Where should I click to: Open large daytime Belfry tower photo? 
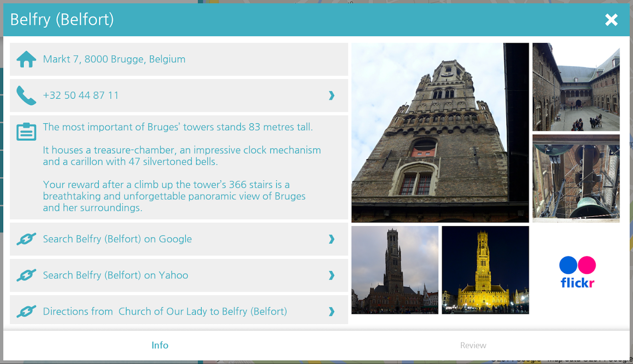point(440,132)
